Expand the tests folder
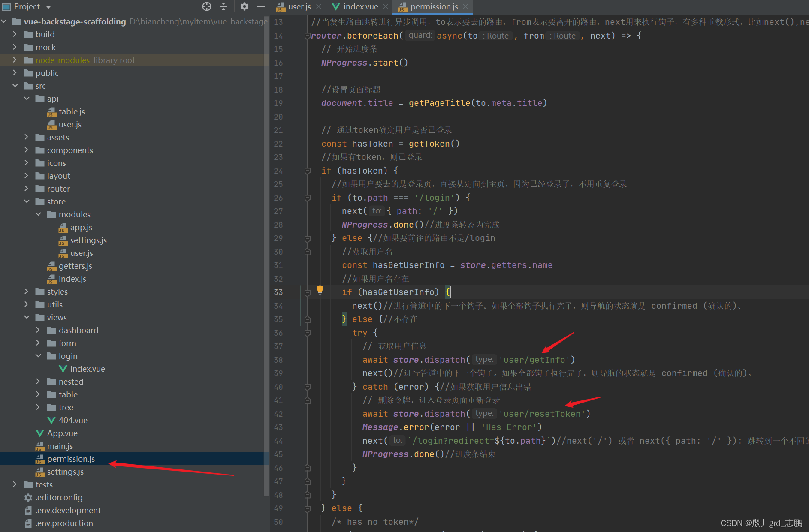 tap(15, 484)
